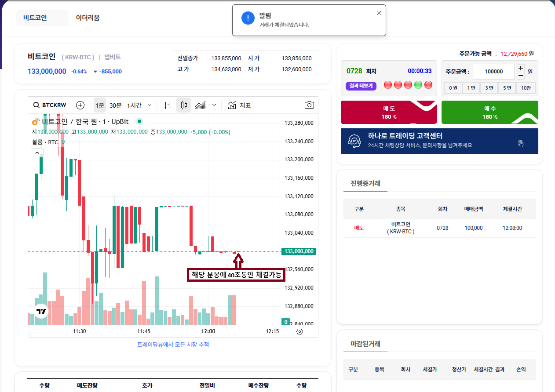Click into the 주문금액 input field
This screenshot has width=555, height=392.
(493, 72)
